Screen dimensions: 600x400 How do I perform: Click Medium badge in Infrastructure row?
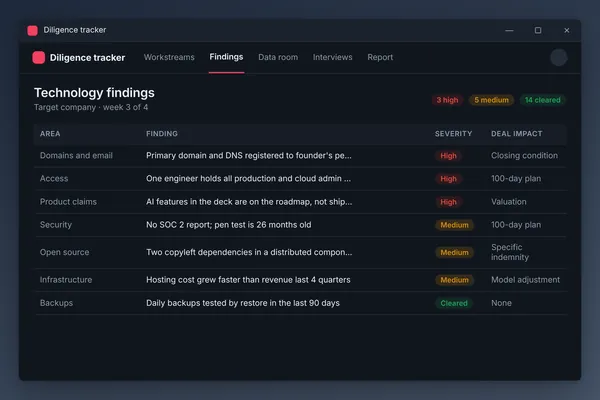[x=454, y=280]
